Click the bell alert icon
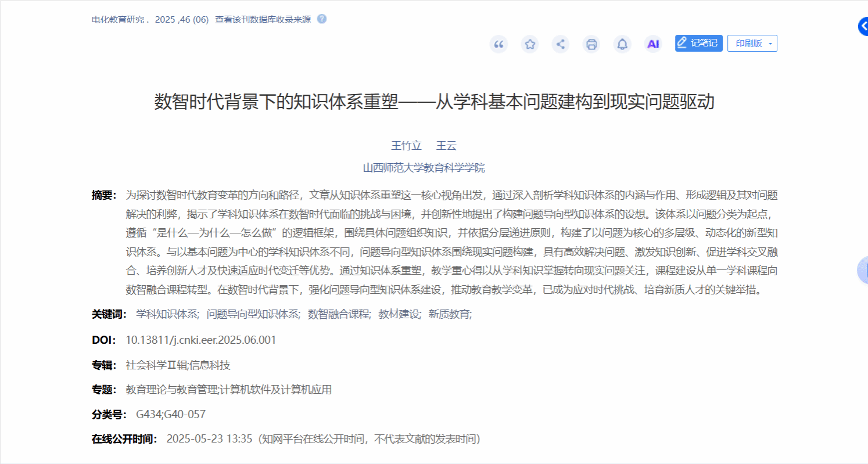 tap(622, 44)
